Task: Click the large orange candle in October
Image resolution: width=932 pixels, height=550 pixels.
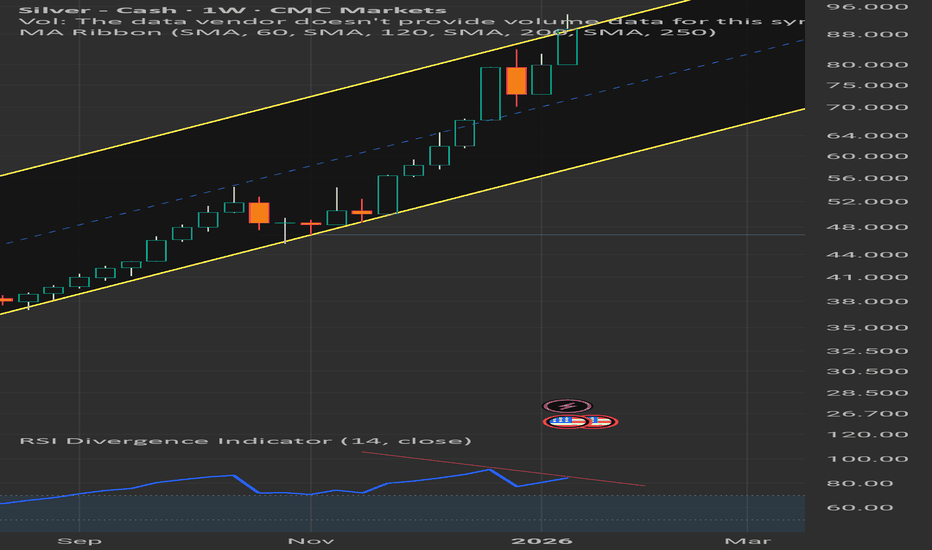Action: pos(259,213)
